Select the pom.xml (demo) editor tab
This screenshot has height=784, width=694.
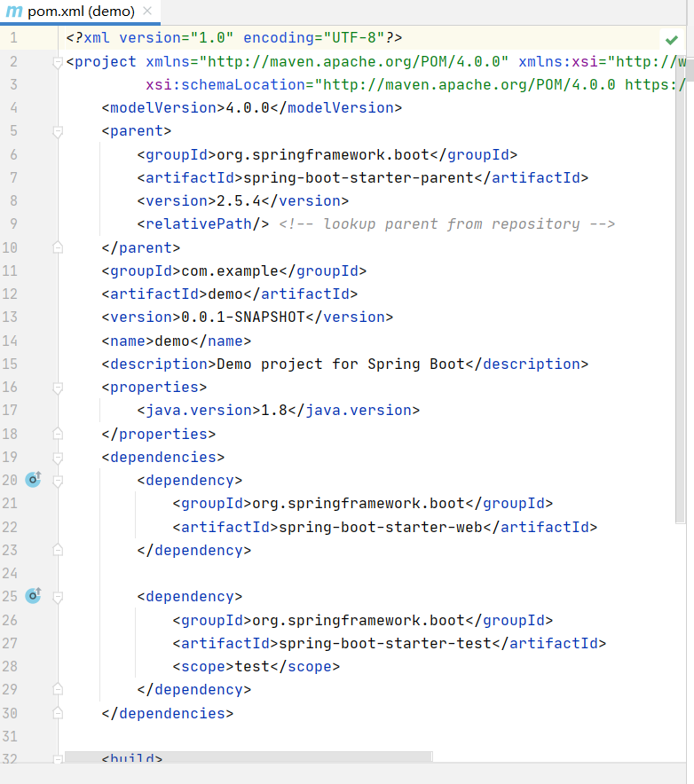(x=80, y=12)
